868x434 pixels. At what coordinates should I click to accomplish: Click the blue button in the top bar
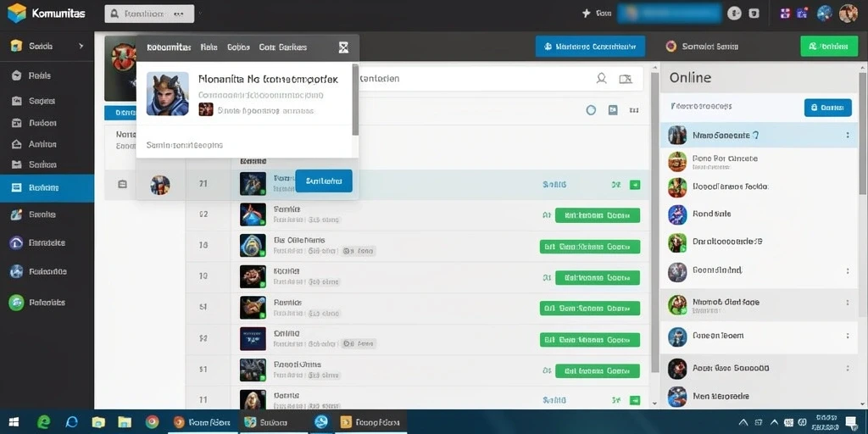tap(590, 47)
